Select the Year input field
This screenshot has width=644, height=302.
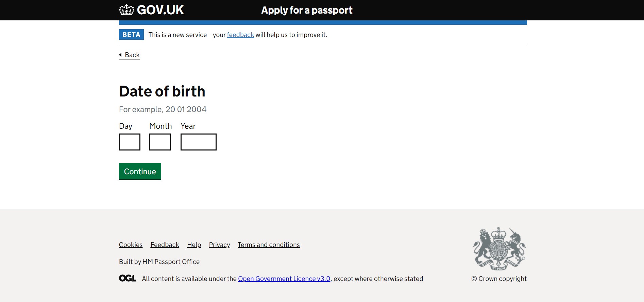click(198, 142)
